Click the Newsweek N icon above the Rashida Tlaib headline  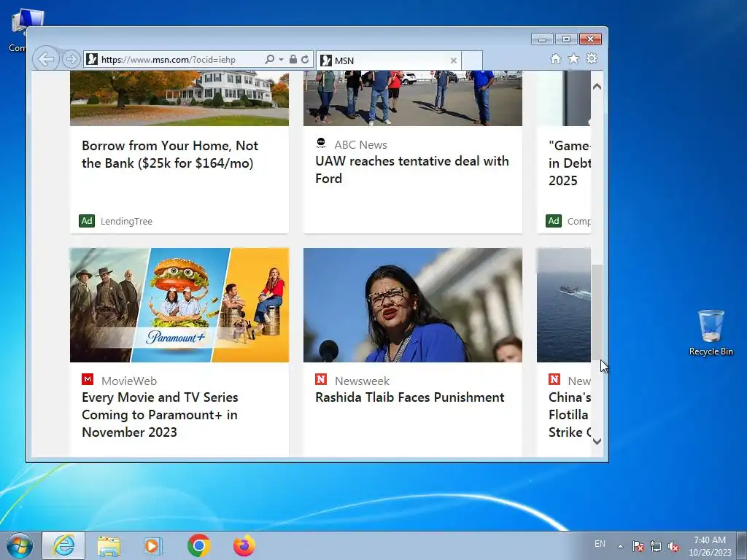click(x=321, y=379)
